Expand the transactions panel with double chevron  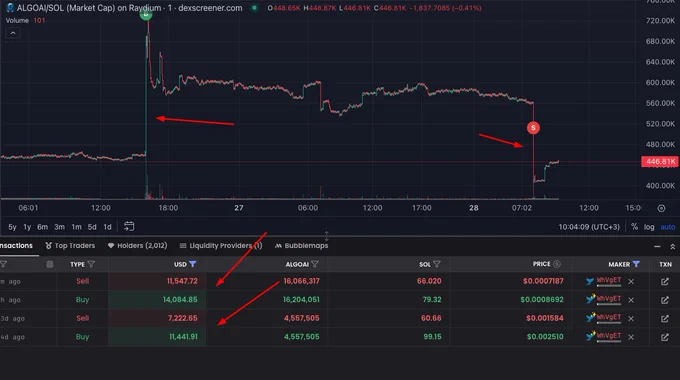click(x=673, y=246)
